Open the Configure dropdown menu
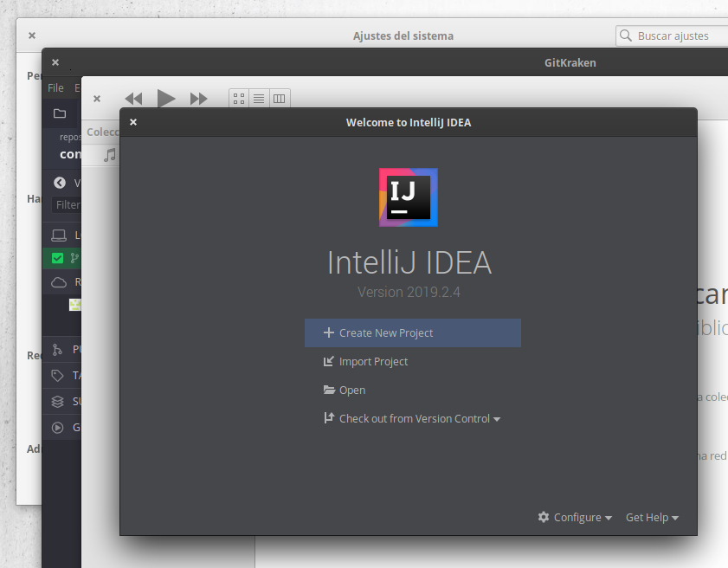 [x=575, y=518]
